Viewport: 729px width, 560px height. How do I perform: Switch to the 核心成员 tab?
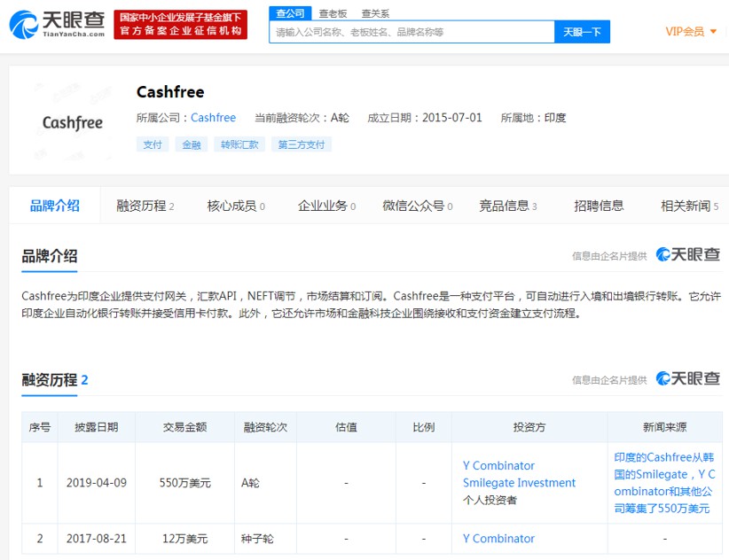coord(236,206)
